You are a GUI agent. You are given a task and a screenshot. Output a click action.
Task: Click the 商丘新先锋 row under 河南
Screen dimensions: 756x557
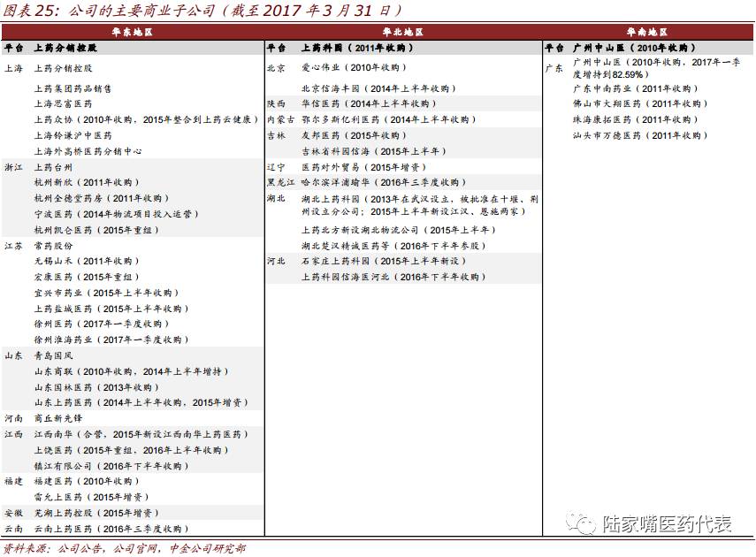[57, 418]
